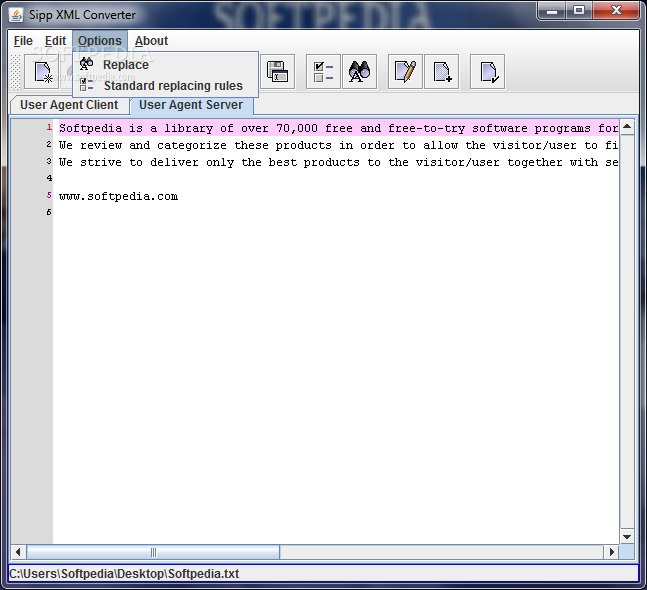Click line number 4 in the gutter
The height and width of the screenshot is (590, 647).
coord(49,178)
